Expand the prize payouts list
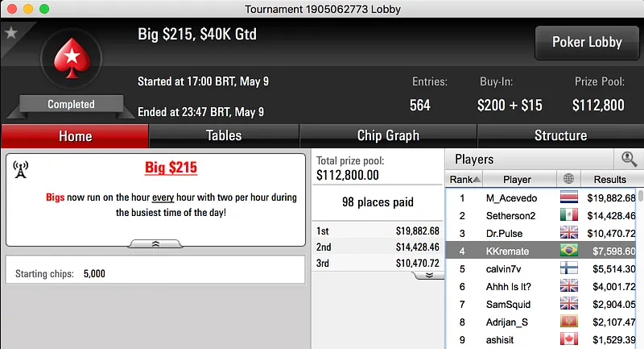The image size is (644, 349). (429, 275)
